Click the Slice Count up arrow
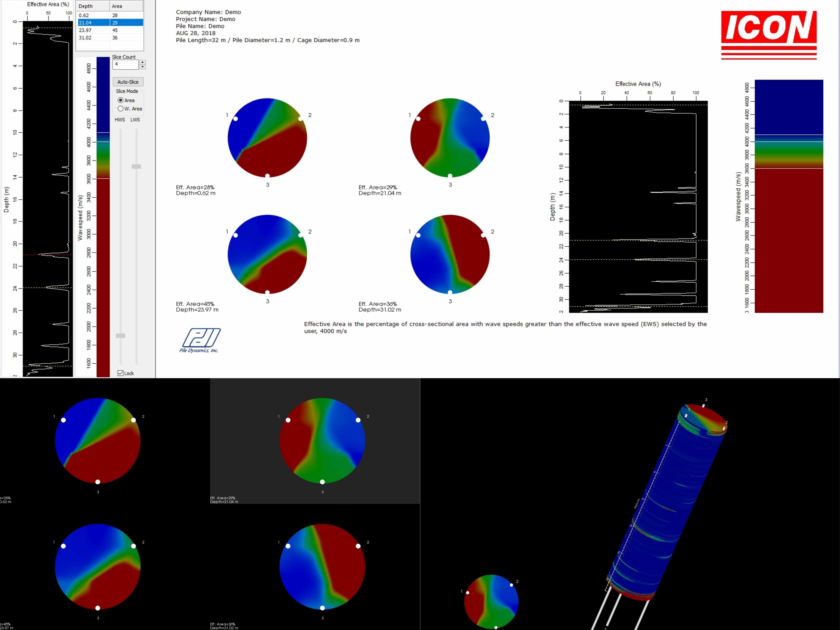The height and width of the screenshot is (630, 840). click(x=142, y=62)
